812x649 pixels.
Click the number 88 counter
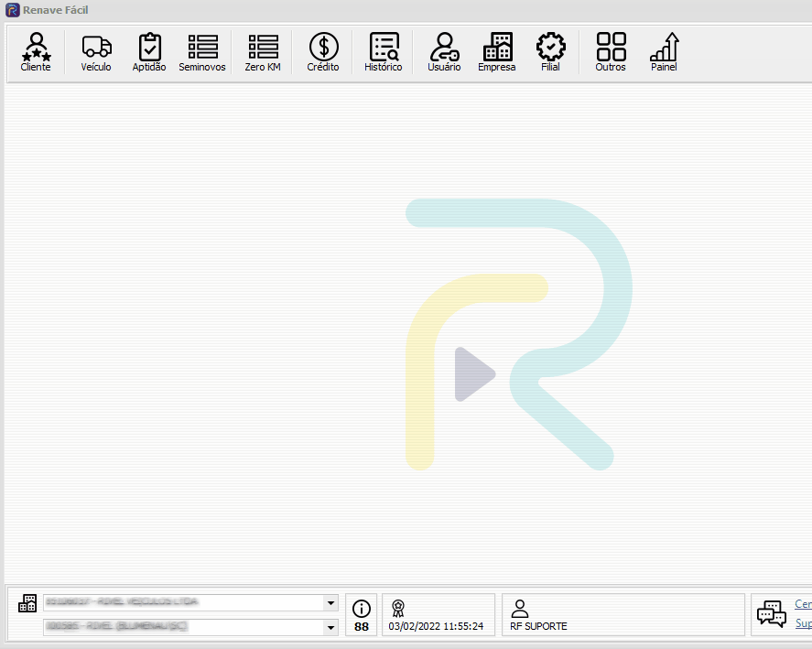point(362,627)
